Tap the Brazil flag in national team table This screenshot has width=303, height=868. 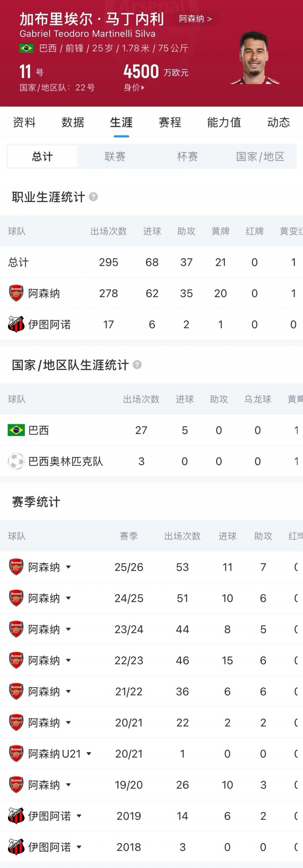click(16, 430)
